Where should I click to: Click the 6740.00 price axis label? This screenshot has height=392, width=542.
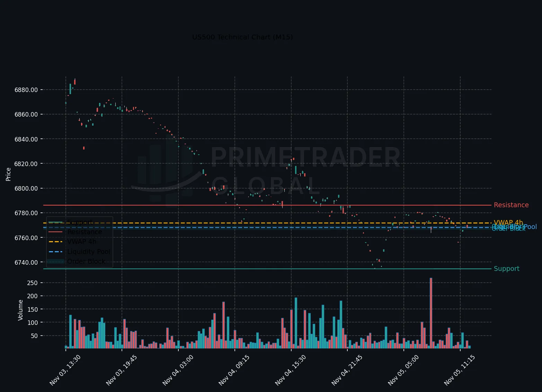click(26, 262)
